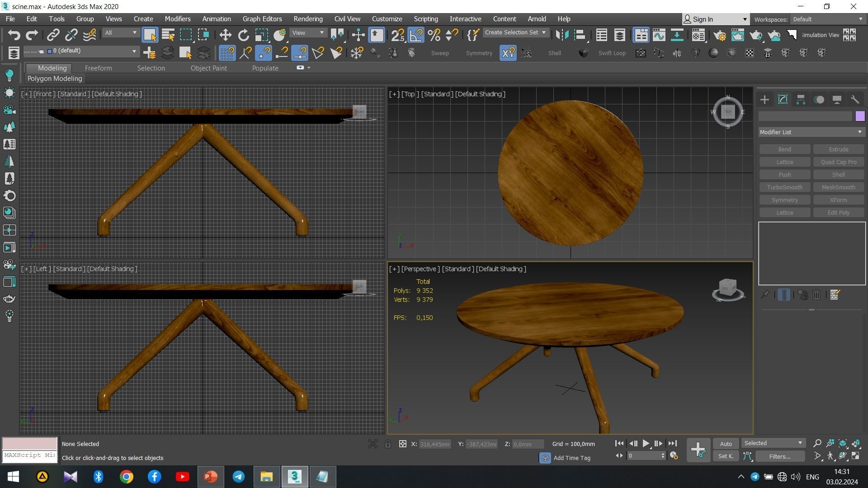Open Create Selection Set dropdown

tap(515, 33)
